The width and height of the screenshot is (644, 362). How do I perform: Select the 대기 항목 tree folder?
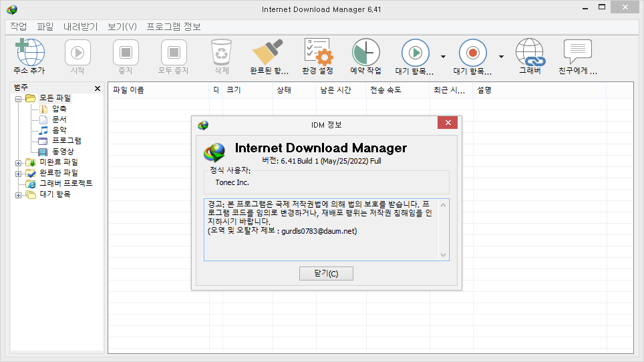tap(55, 194)
